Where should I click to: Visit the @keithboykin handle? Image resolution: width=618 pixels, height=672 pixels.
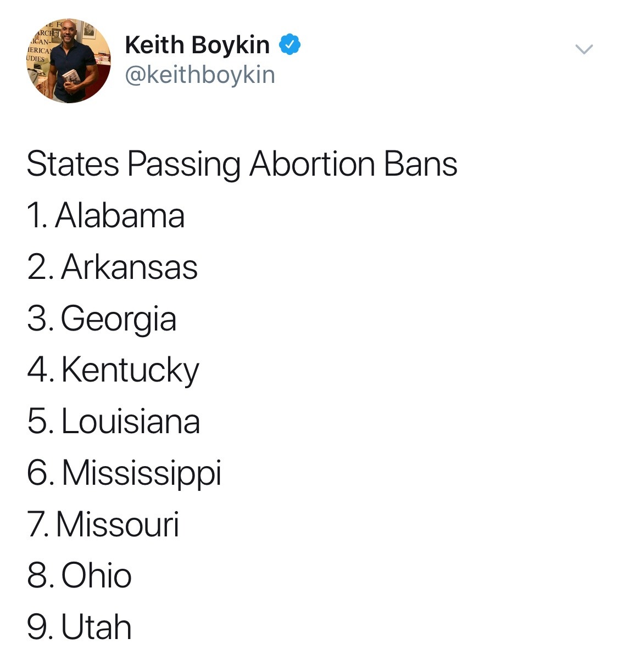(200, 75)
